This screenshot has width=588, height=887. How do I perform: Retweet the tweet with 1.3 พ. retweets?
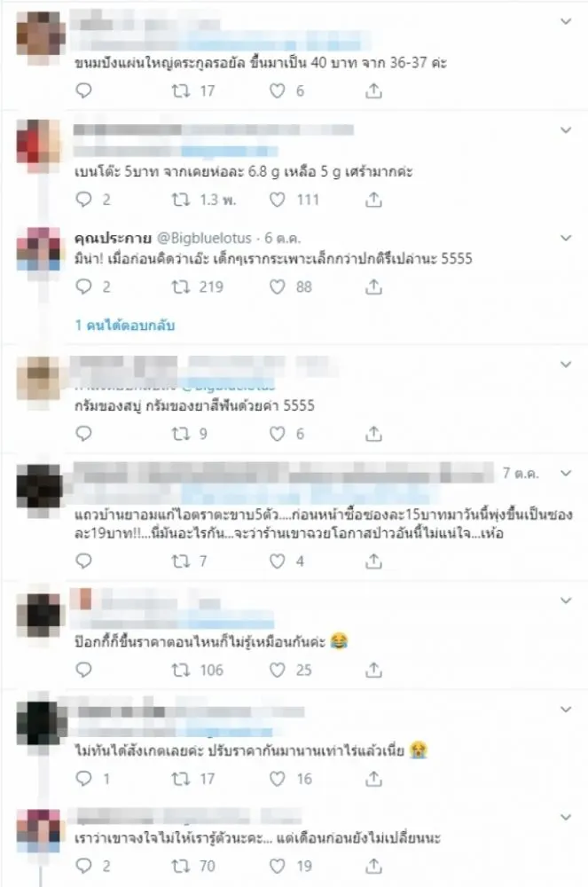181,199
